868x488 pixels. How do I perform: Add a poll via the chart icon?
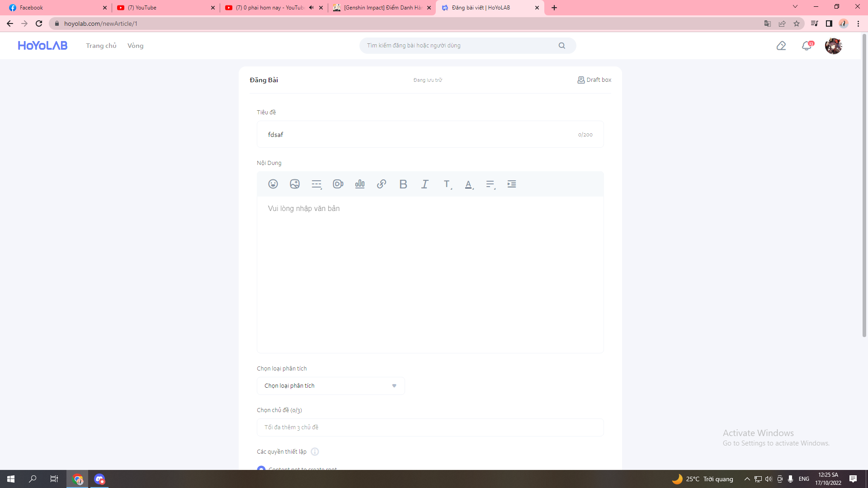[360, 184]
